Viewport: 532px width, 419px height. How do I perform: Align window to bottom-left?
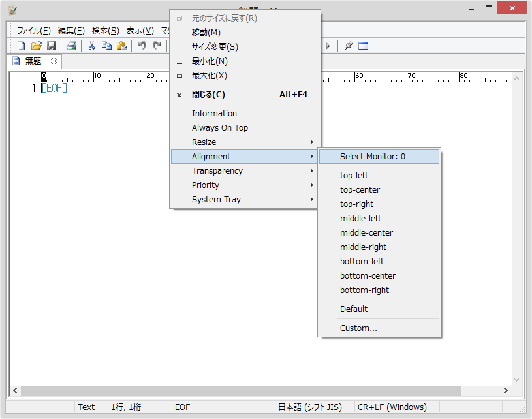point(379,262)
